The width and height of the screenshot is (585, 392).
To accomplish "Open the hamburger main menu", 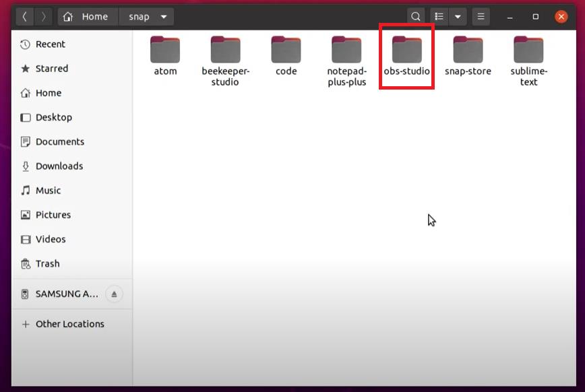I will point(481,17).
